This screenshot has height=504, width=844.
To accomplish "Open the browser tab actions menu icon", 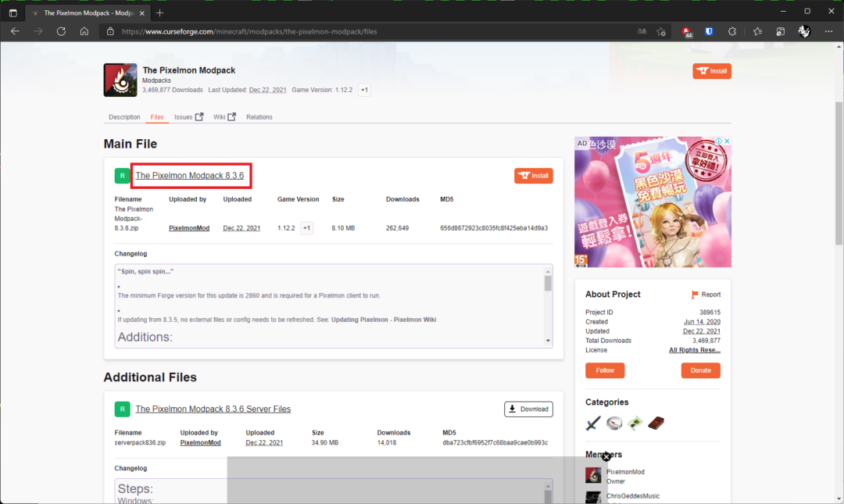I will pos(13,13).
